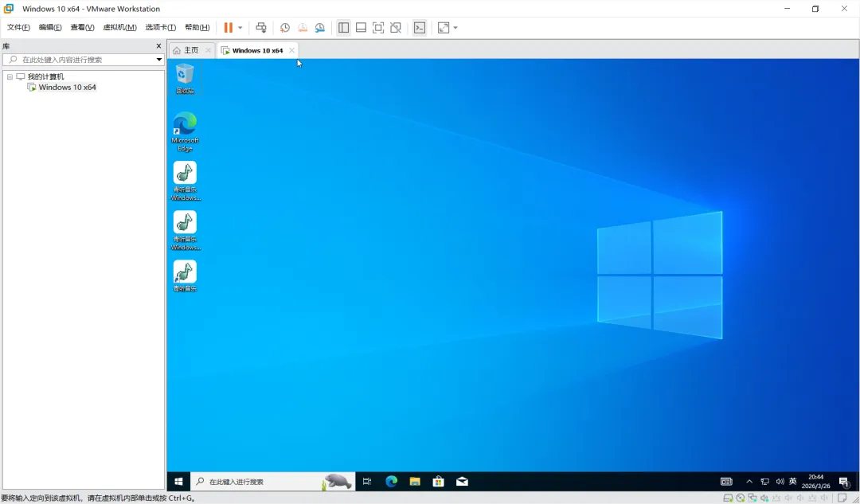The width and height of the screenshot is (860, 504).
Task: Click the guest taskbar search box
Action: tap(272, 482)
